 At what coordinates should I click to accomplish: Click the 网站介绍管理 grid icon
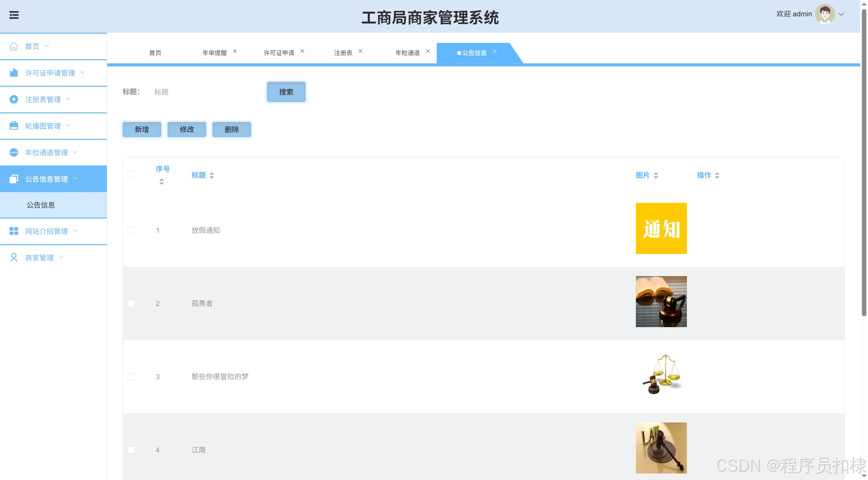[x=14, y=231]
